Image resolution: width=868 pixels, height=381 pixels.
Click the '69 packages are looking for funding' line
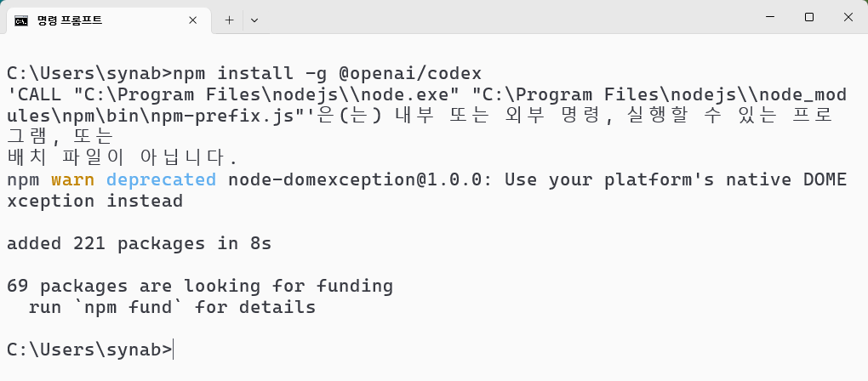coord(200,287)
